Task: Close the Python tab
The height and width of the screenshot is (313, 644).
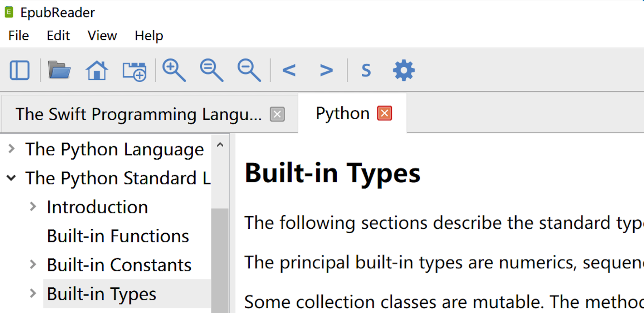Action: click(x=385, y=113)
